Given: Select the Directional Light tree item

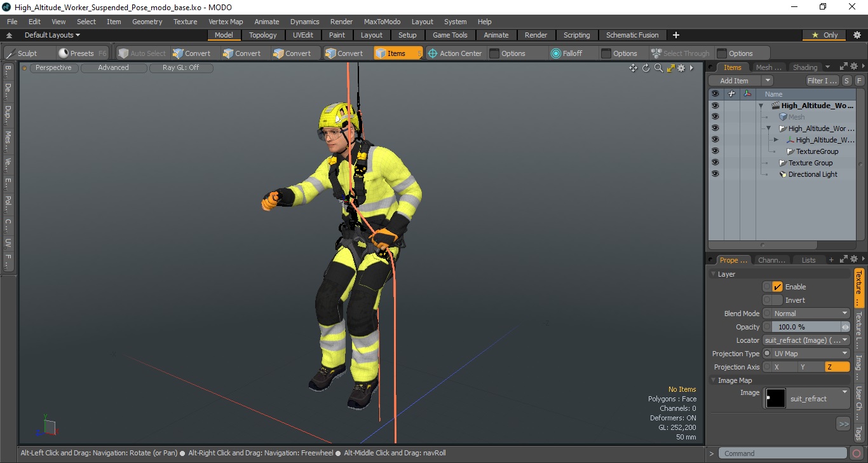Looking at the screenshot, I should (x=813, y=174).
